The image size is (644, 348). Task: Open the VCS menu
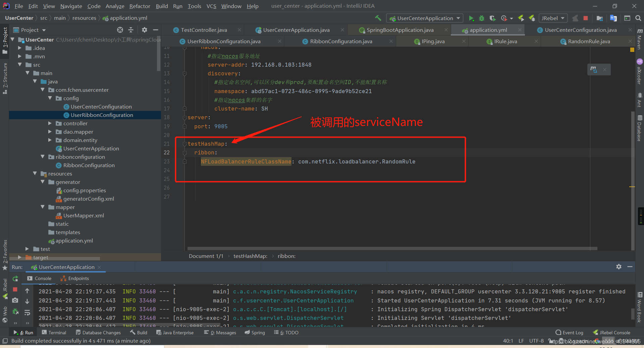pos(211,6)
